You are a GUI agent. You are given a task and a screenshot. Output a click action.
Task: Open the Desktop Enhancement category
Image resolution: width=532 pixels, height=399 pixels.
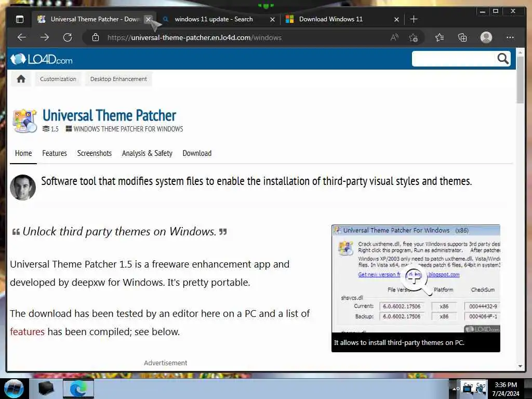(118, 79)
